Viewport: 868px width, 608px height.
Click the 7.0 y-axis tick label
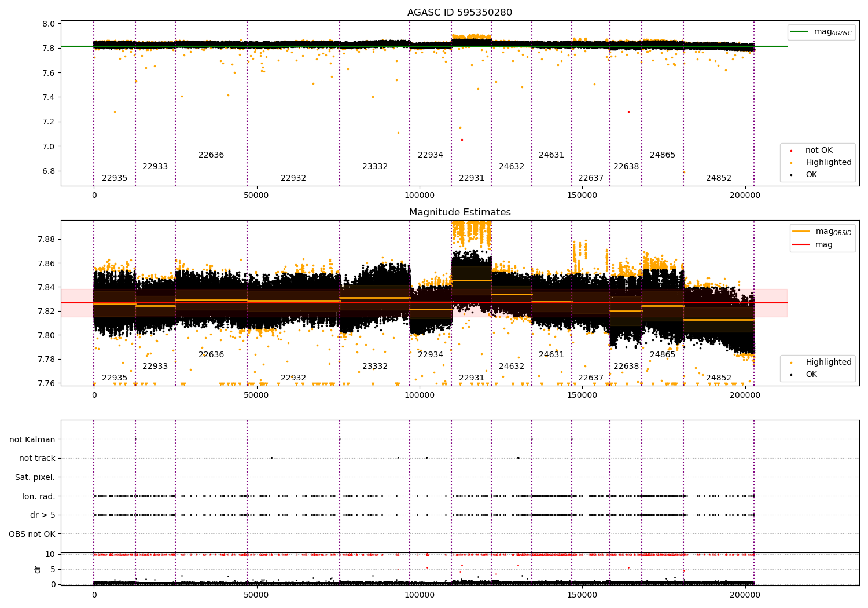pyautogui.click(x=49, y=146)
